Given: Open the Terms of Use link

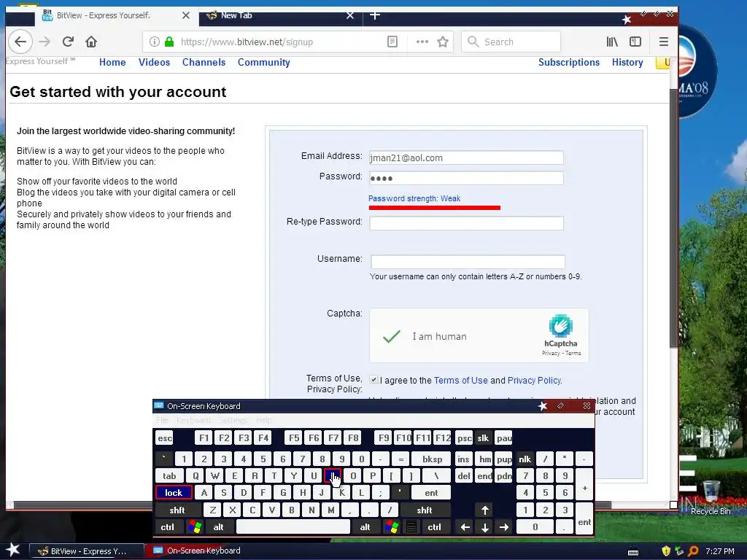Looking at the screenshot, I should tap(461, 381).
